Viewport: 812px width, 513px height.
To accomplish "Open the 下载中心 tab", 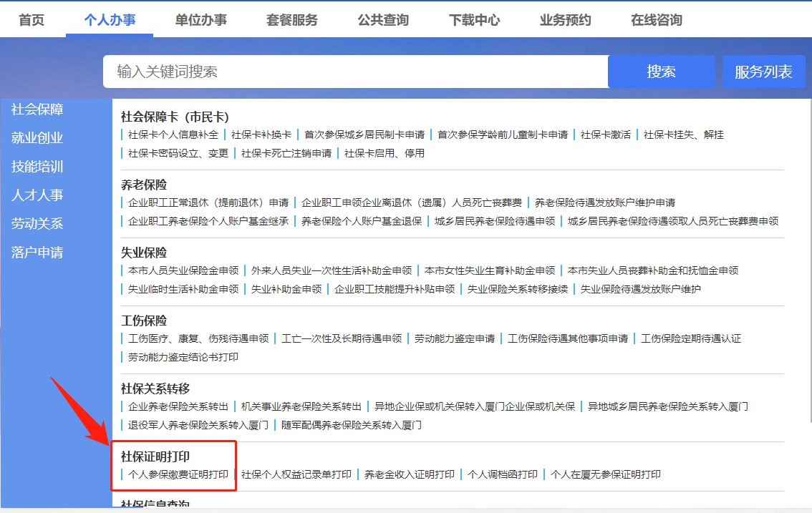I will [x=474, y=20].
